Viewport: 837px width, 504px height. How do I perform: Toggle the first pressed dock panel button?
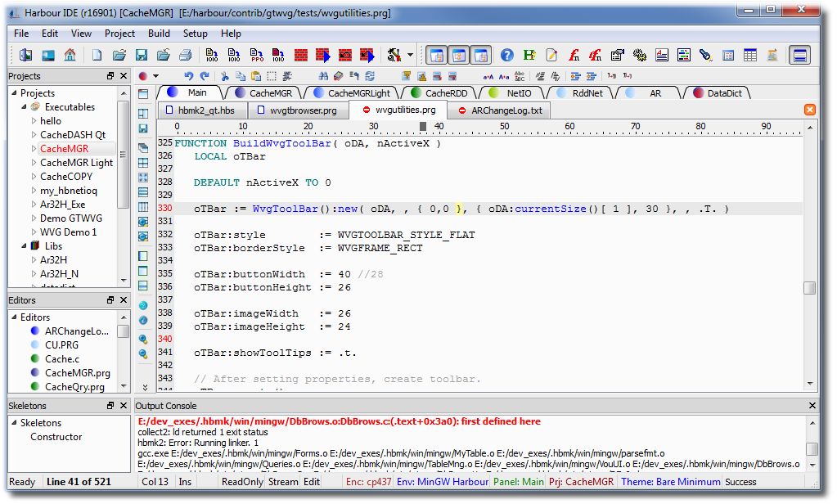(437, 56)
